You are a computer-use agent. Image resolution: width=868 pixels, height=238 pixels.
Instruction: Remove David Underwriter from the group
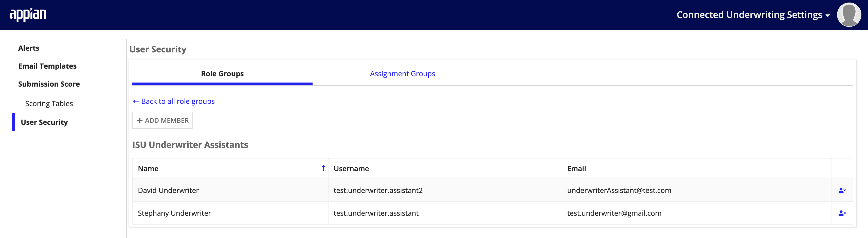point(842,191)
